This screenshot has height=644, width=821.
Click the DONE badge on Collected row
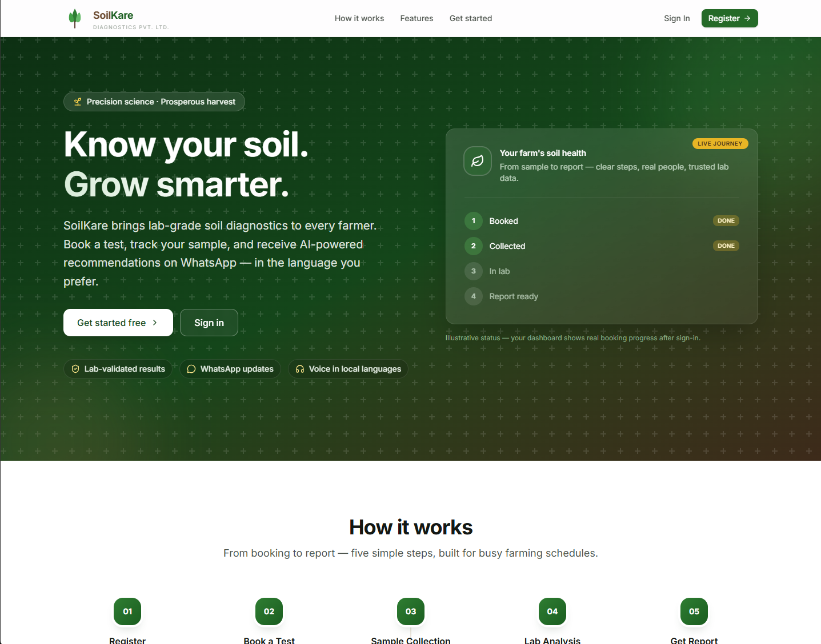pos(726,245)
